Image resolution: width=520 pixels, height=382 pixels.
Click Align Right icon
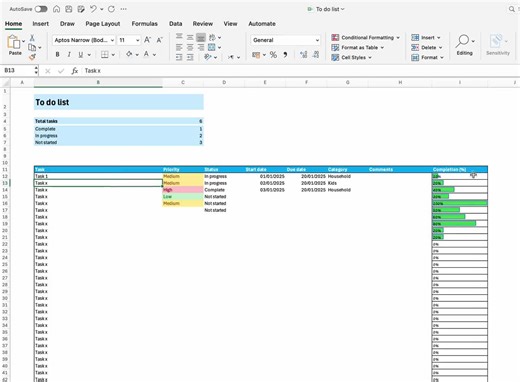[201, 47]
